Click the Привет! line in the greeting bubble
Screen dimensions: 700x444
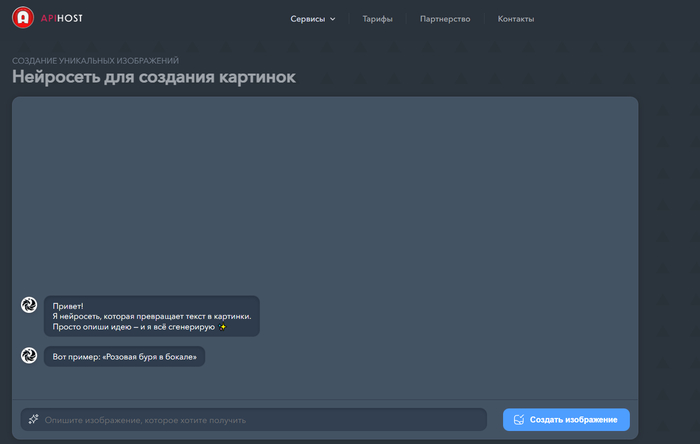pyautogui.click(x=69, y=305)
